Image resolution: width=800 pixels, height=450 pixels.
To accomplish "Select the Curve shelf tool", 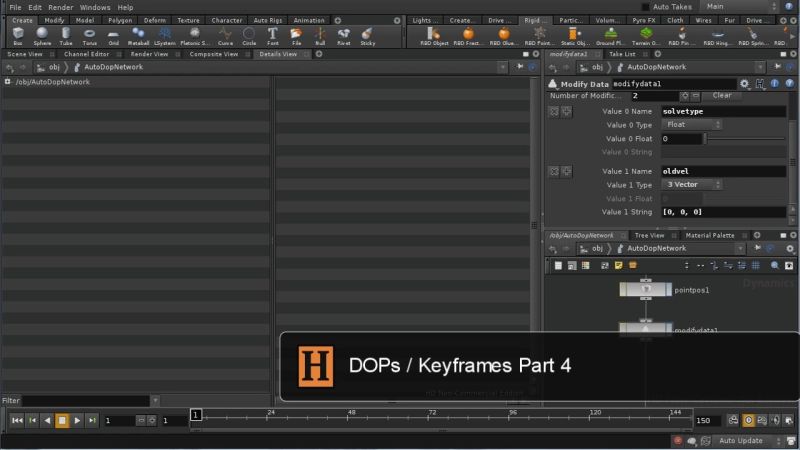I will pyautogui.click(x=225, y=36).
